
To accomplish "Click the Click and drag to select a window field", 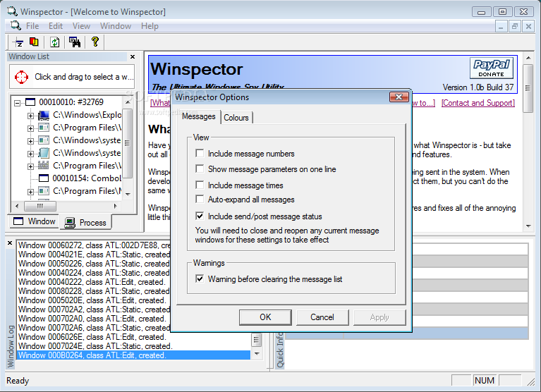I will pos(72,77).
